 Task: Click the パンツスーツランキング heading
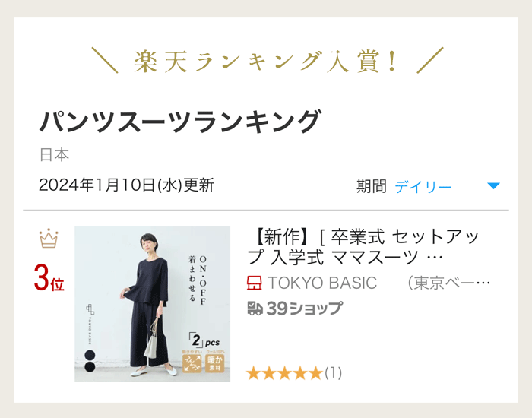[180, 122]
